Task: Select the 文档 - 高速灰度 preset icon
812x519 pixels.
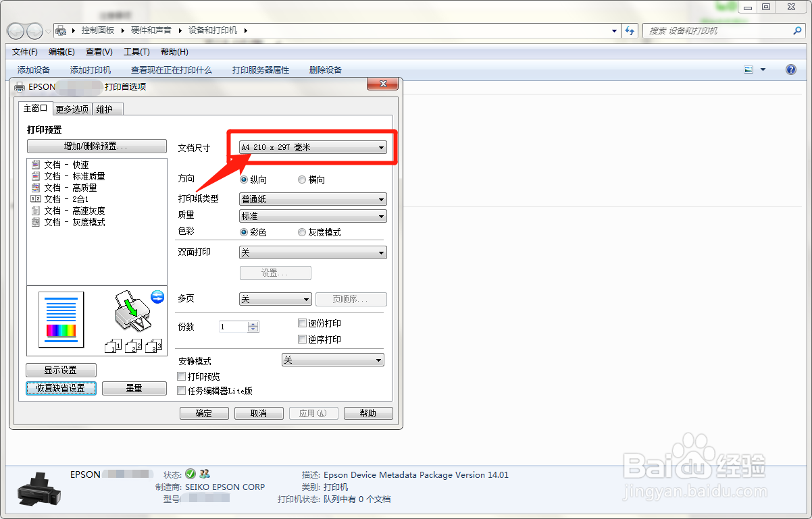Action: (36, 211)
